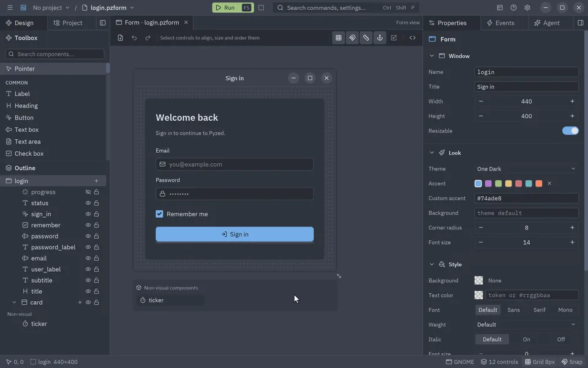Toggle the grid display toolbar icon
Image resolution: width=588 pixels, height=368 pixels.
click(x=338, y=37)
